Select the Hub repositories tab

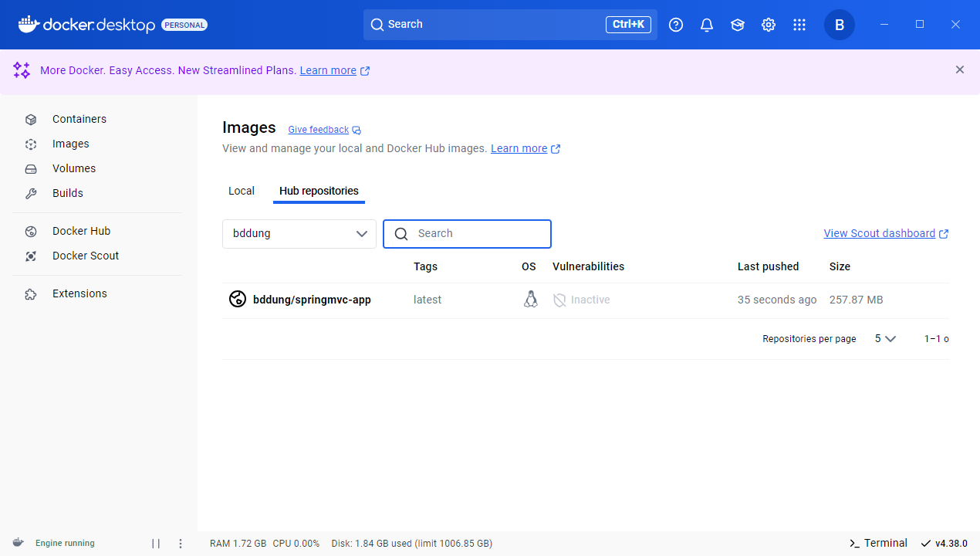[319, 191]
